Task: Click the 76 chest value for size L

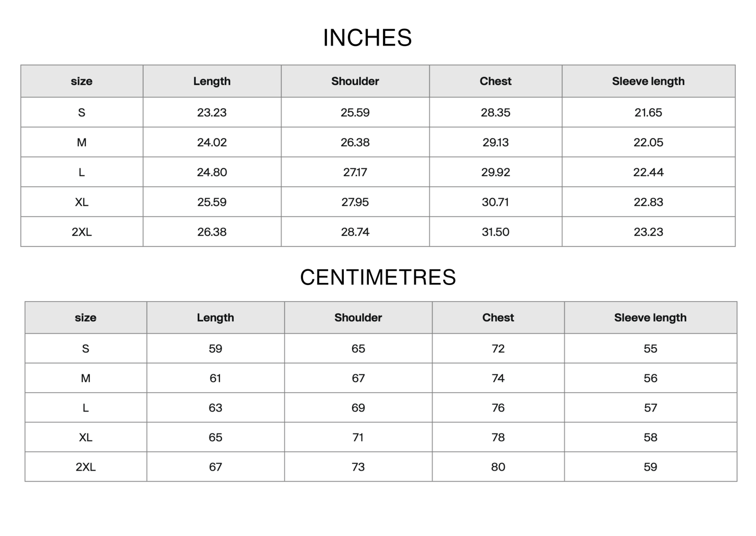Action: (x=498, y=408)
